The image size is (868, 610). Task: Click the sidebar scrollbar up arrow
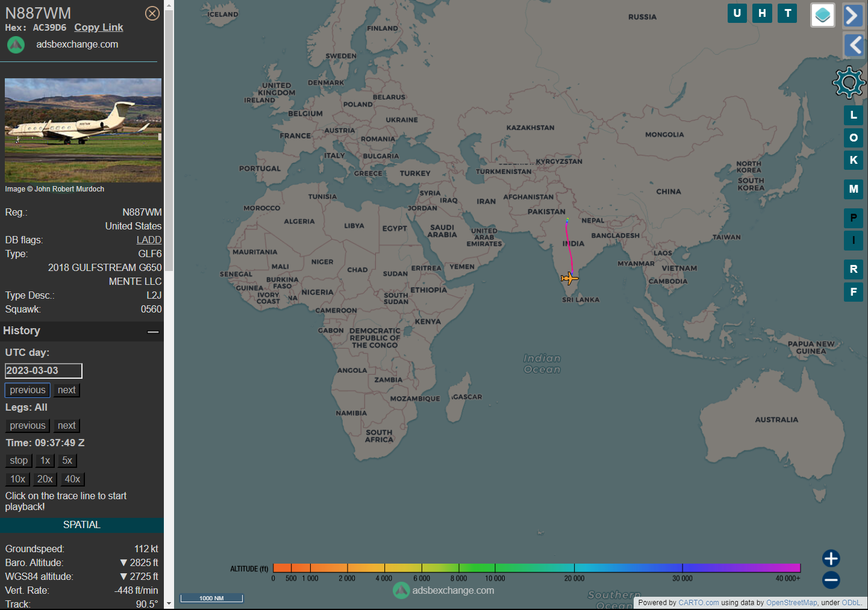[x=169, y=5]
